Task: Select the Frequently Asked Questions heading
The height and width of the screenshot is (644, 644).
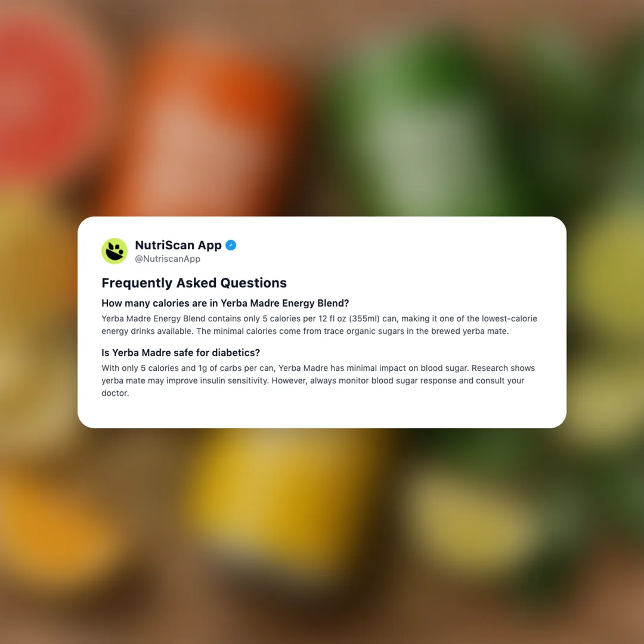Action: (x=194, y=283)
